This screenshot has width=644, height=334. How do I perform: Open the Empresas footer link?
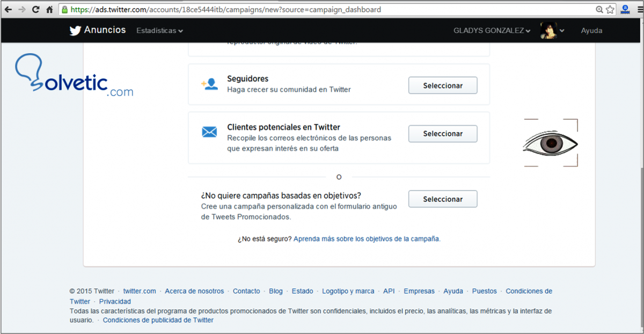(x=419, y=291)
